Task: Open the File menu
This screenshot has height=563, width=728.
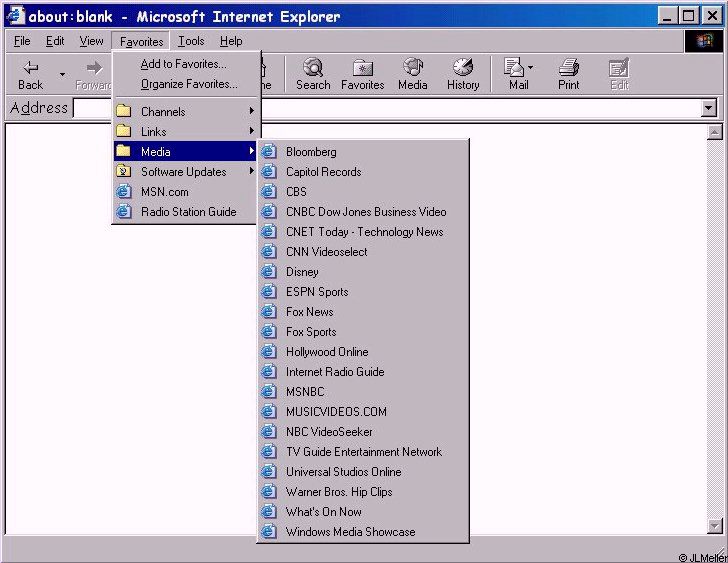Action: (22, 41)
